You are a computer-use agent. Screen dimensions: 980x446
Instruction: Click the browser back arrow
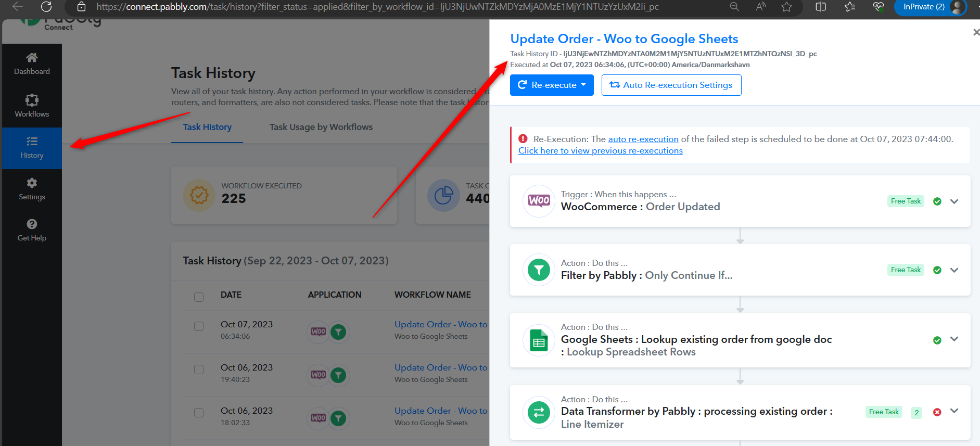[17, 7]
